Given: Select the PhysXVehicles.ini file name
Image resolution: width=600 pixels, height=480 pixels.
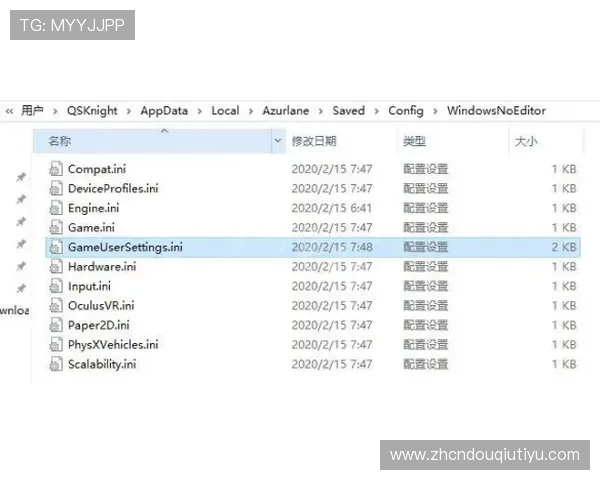Looking at the screenshot, I should pyautogui.click(x=113, y=344).
